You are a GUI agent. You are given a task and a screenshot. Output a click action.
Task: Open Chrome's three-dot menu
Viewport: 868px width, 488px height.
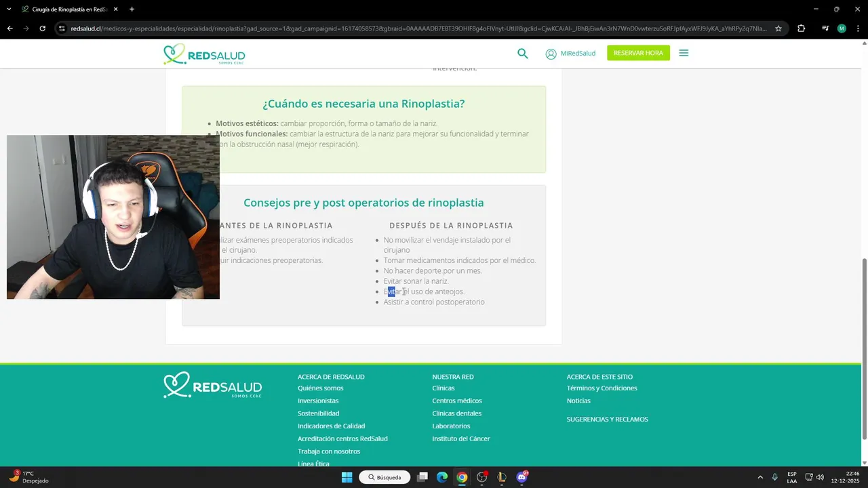pos(859,28)
